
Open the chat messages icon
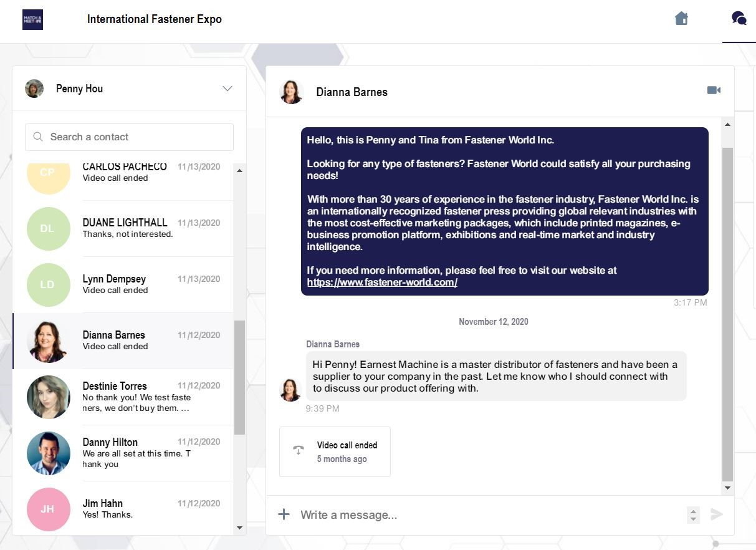(739, 18)
